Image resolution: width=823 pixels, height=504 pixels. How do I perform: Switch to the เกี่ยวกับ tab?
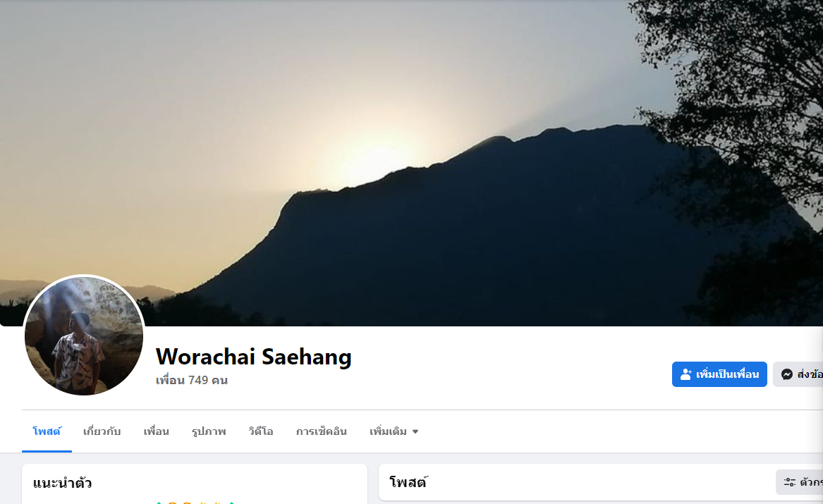(102, 431)
